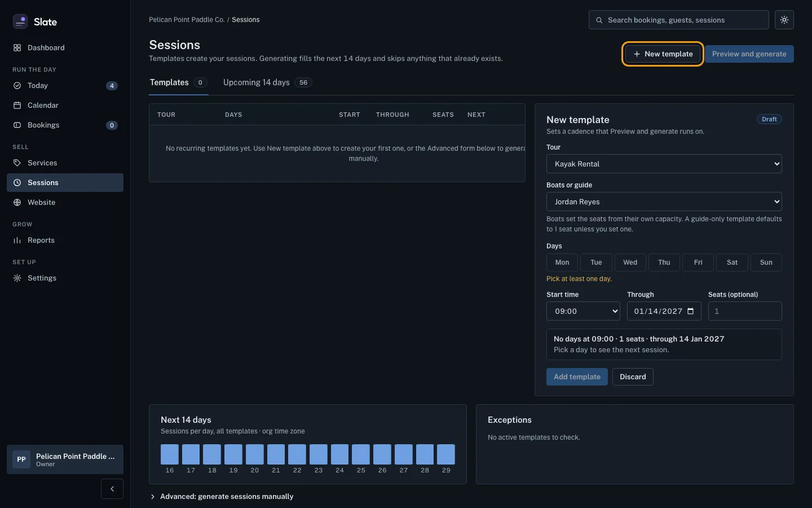Click the Add template button
Screen dimensions: 812x508
[577, 377]
